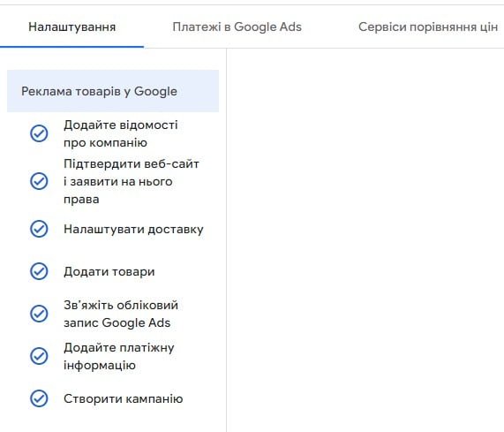Switch to the Налаштування tab
Screen dimensions: 504x432
click(x=72, y=27)
